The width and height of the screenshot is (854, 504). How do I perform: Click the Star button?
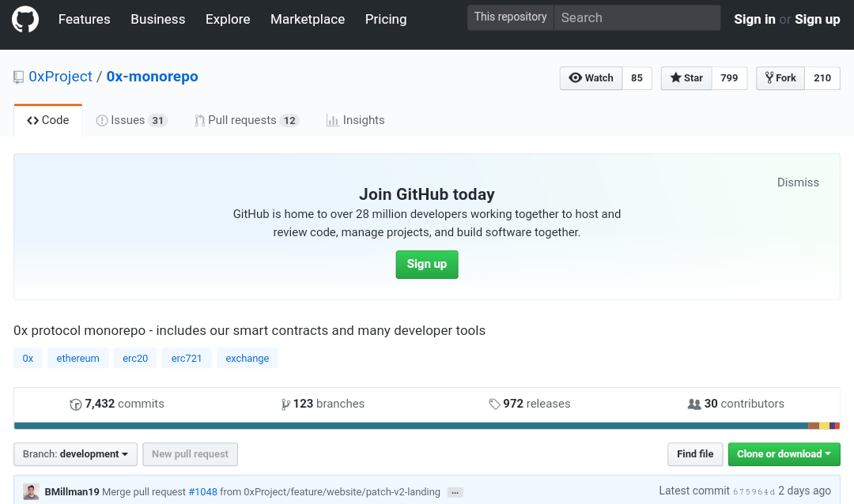pyautogui.click(x=686, y=78)
